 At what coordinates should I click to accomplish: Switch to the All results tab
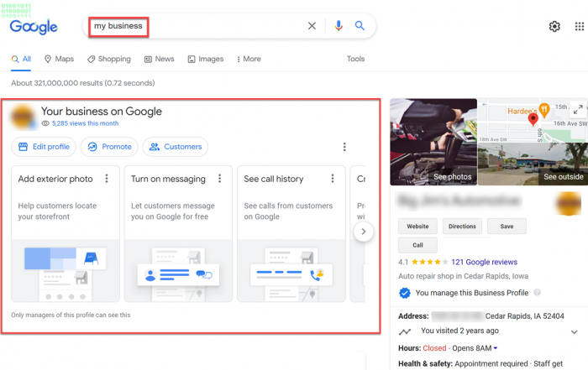(x=21, y=59)
